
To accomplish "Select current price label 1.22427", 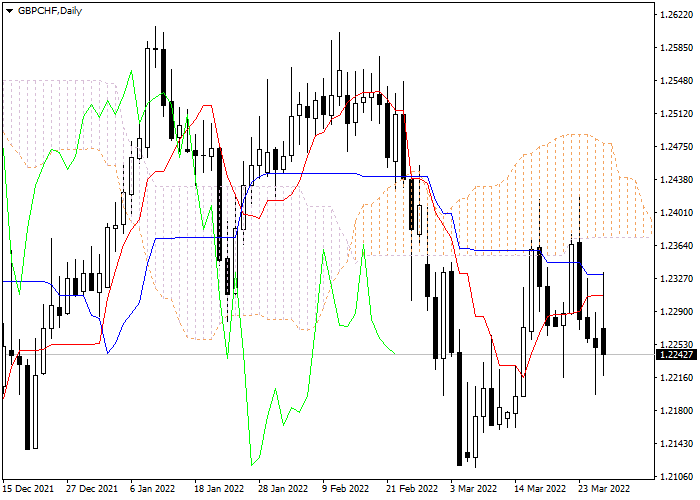I will coord(677,355).
